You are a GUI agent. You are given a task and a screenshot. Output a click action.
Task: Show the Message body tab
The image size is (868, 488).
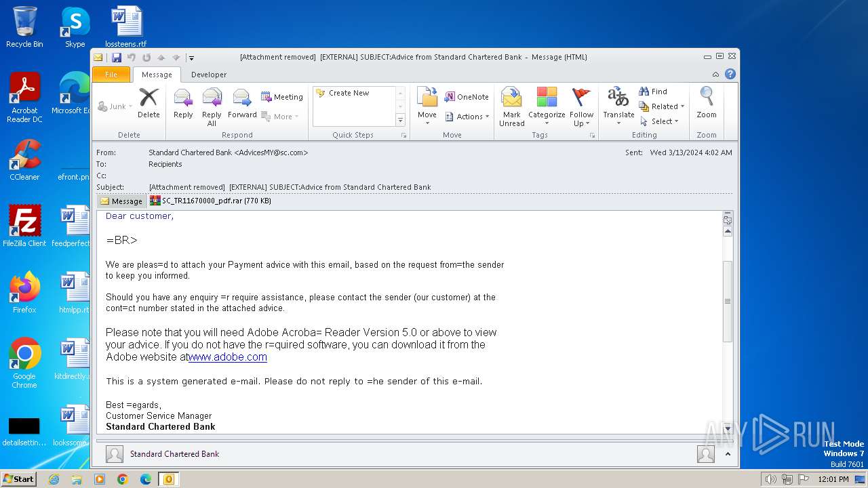coord(121,201)
